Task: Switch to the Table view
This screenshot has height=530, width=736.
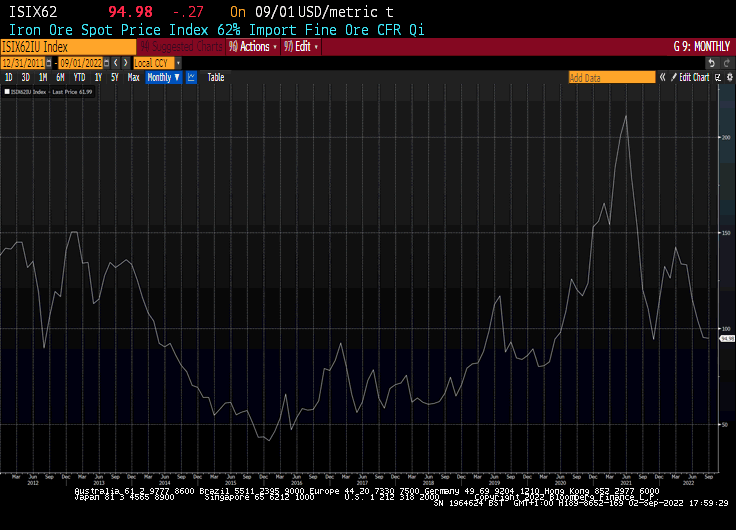Action: click(x=216, y=77)
